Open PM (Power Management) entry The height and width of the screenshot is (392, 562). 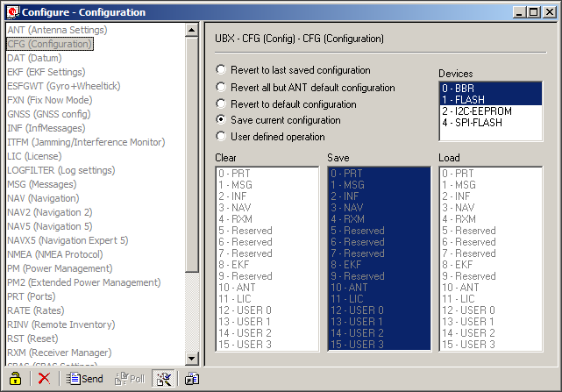(x=60, y=268)
